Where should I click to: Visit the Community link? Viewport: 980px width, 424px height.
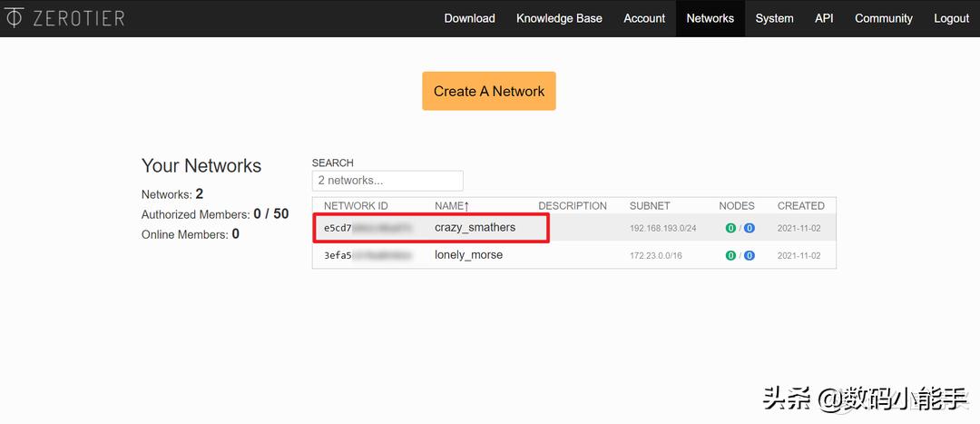tap(883, 18)
